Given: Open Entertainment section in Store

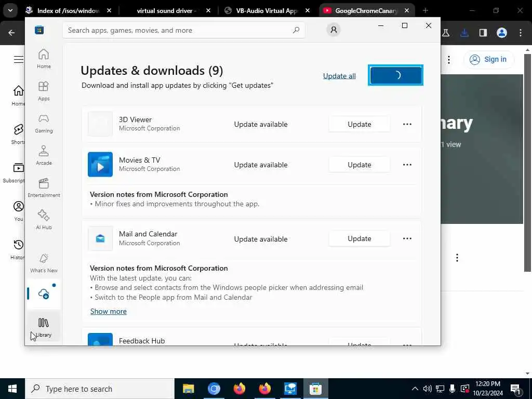Looking at the screenshot, I should [x=44, y=188].
